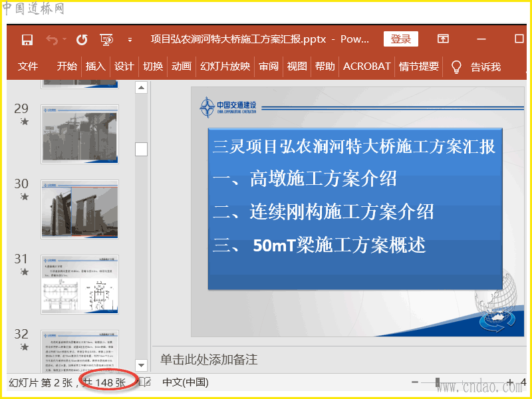Click thumbnail pane scroll down arrow

point(141,365)
